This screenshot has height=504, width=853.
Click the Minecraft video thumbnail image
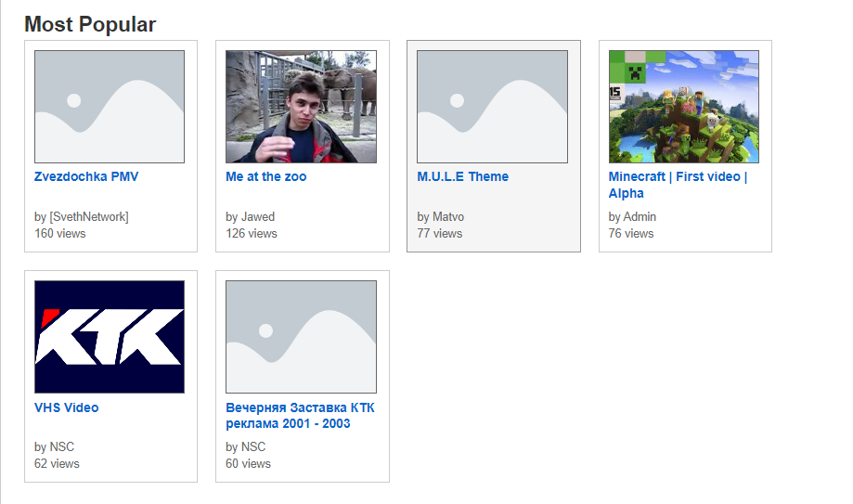pyautogui.click(x=683, y=107)
